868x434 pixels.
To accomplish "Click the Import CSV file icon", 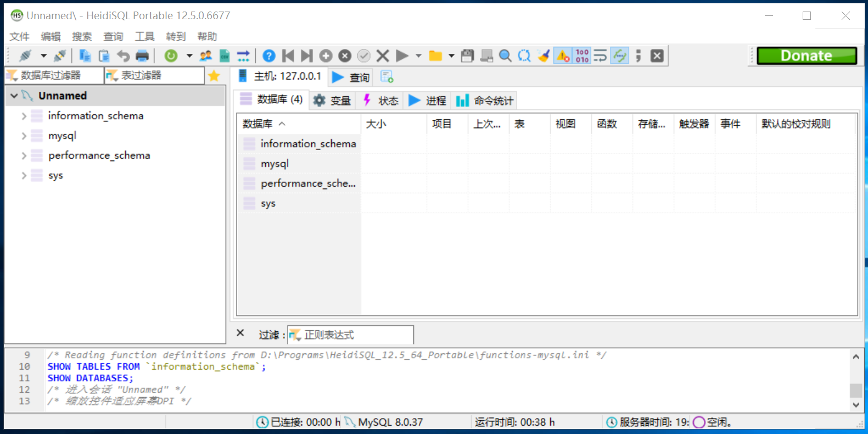I will [225, 55].
